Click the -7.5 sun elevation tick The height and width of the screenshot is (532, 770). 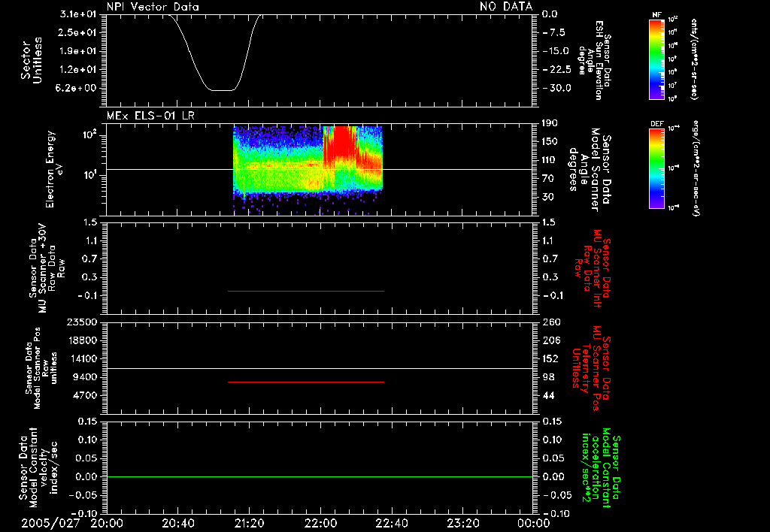tap(554, 33)
